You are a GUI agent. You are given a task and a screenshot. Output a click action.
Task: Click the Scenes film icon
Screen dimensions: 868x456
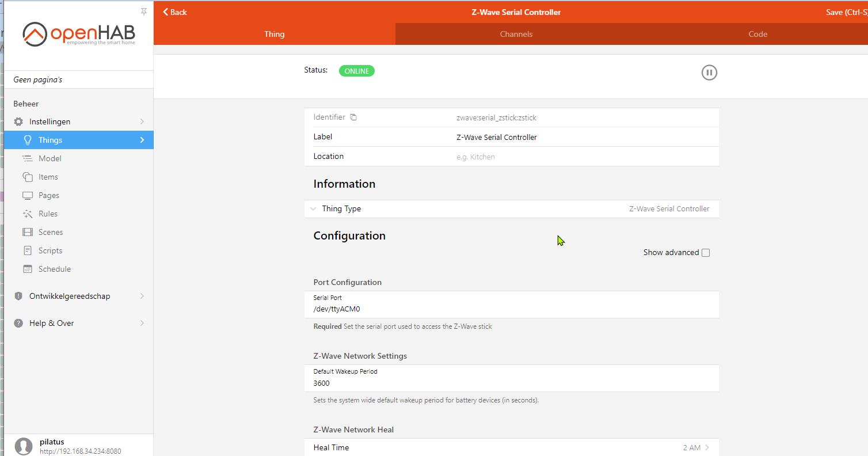(27, 232)
